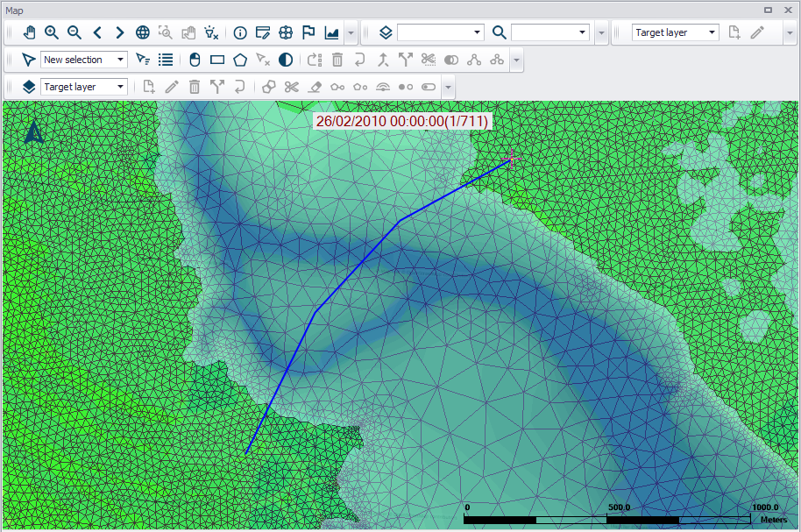The width and height of the screenshot is (801, 532).
Task: Click split arrows icon in selection toolbar
Action: coord(406,60)
